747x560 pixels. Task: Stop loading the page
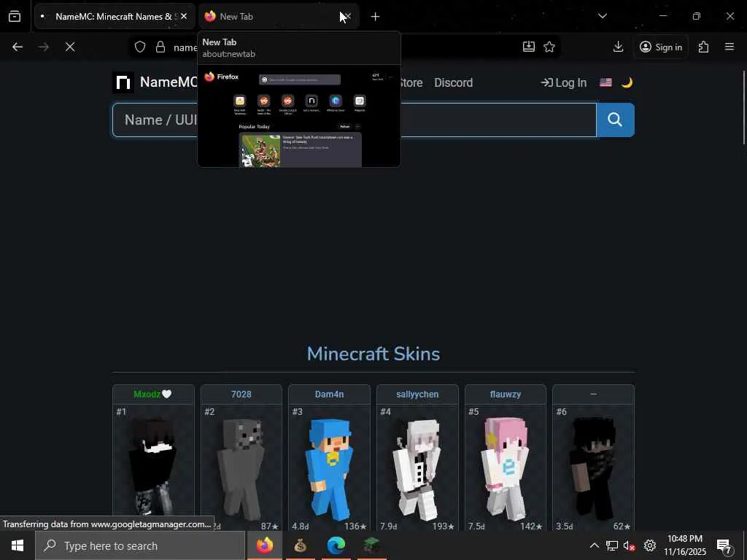pyautogui.click(x=70, y=47)
